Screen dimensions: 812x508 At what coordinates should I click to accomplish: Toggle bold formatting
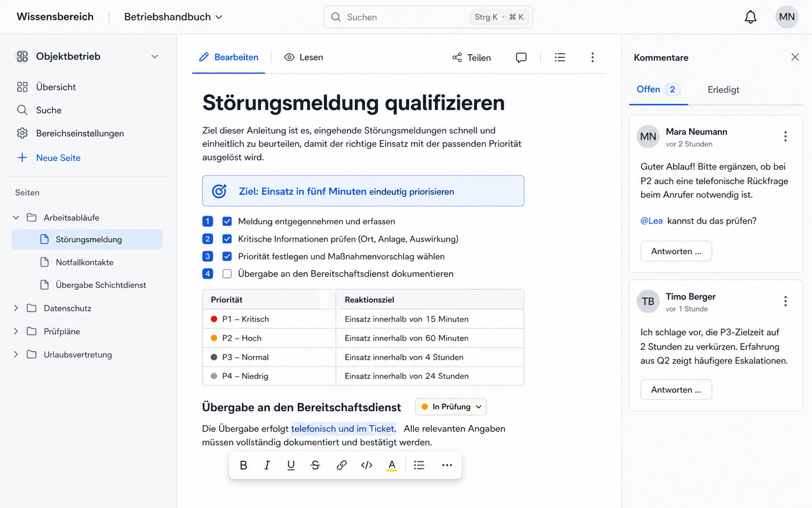tap(244, 465)
